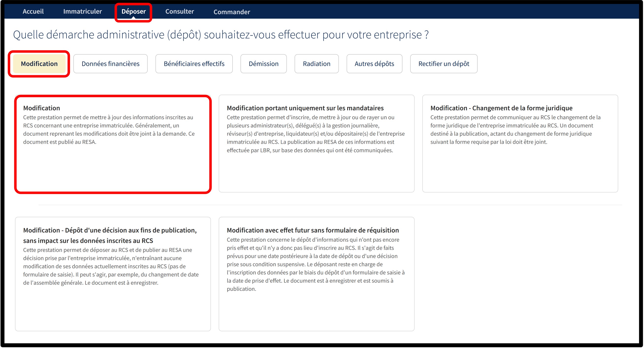Go to the Immatriculer menu
Screen dimensions: 644x348
pos(82,12)
